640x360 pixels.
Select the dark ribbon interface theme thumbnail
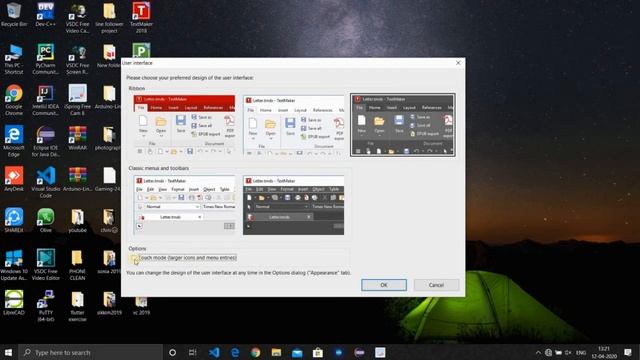[x=402, y=125]
